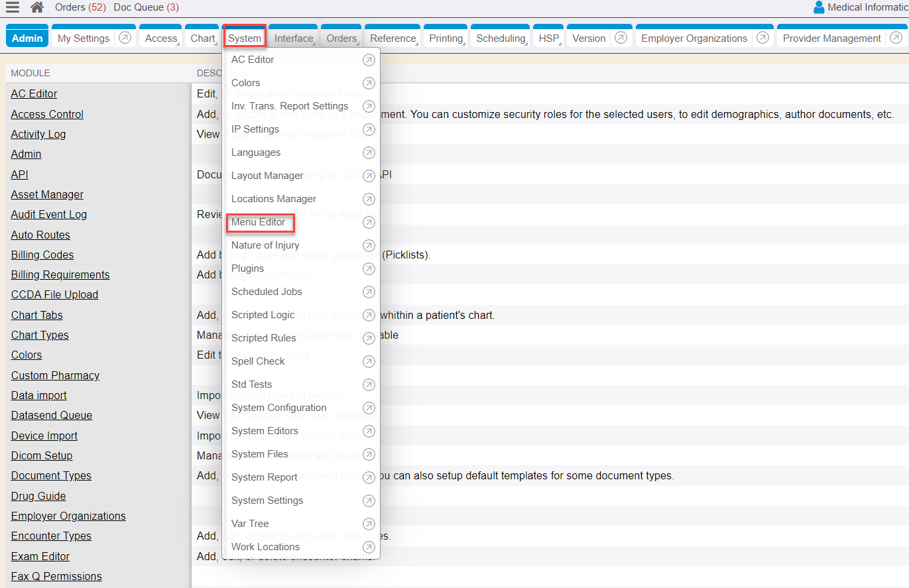This screenshot has width=909, height=588.
Task: Choose System Configuration in the dropdown
Action: coord(278,408)
